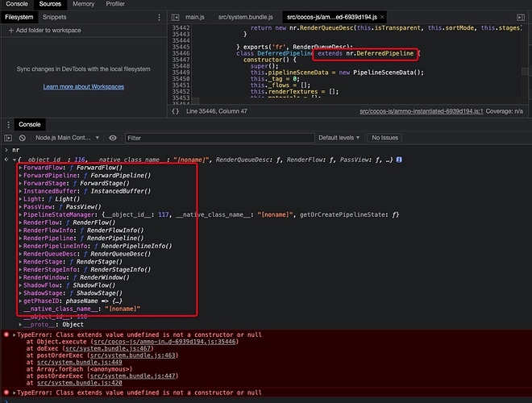This screenshot has width=532, height=403.
Task: Focus the console Filter input field
Action: point(220,138)
